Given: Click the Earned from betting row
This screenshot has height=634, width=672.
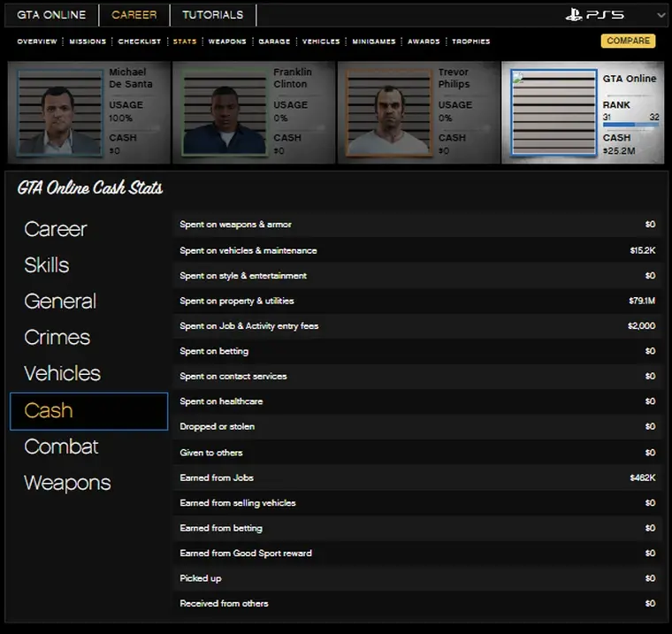Looking at the screenshot, I should pos(417,528).
